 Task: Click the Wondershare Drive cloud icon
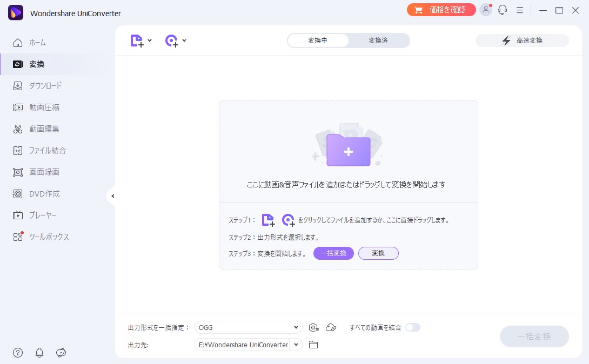coord(331,327)
